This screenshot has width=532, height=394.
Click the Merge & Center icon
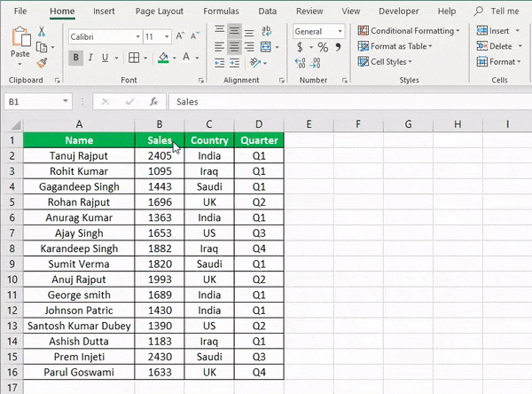pyautogui.click(x=266, y=47)
